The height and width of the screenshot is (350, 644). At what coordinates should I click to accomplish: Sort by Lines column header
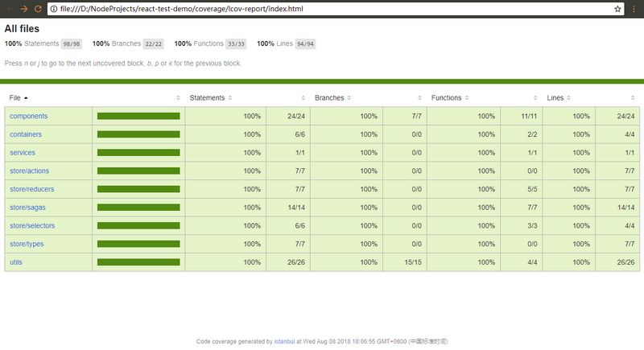click(x=559, y=97)
